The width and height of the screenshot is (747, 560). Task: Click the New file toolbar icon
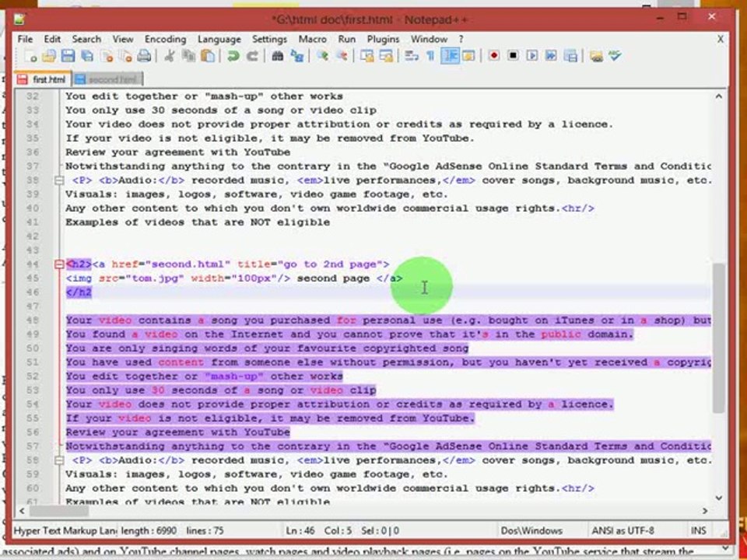[x=30, y=56]
